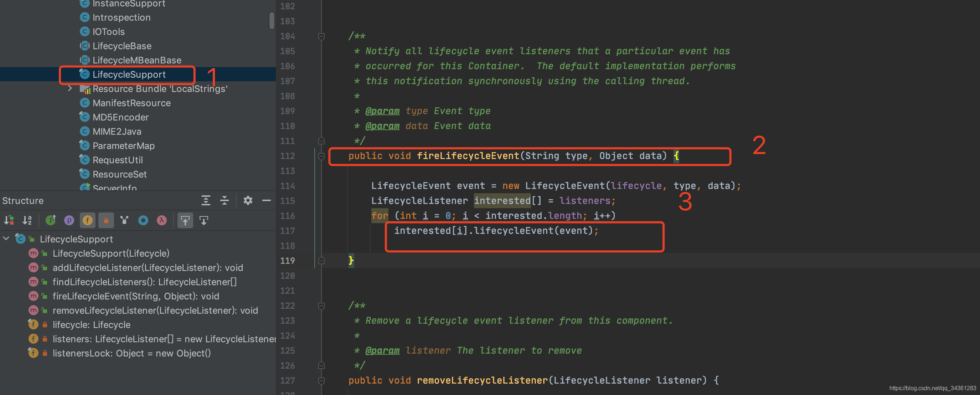Click the MD5Encoder class icon
This screenshot has height=395, width=980.
point(84,117)
